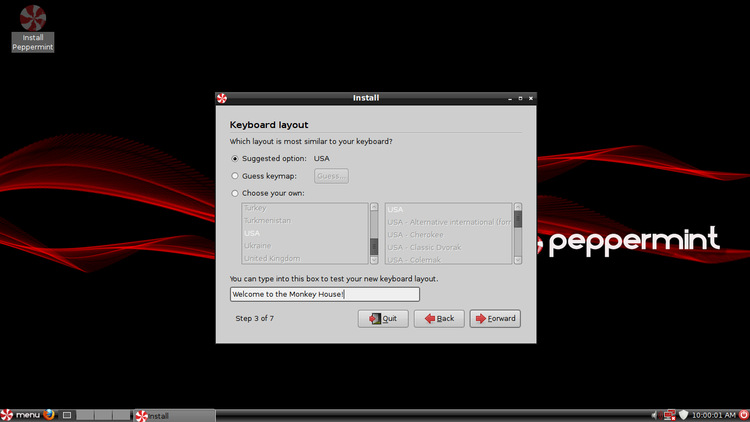The height and width of the screenshot is (422, 750).
Task: Maximize the Install window
Action: (x=520, y=99)
